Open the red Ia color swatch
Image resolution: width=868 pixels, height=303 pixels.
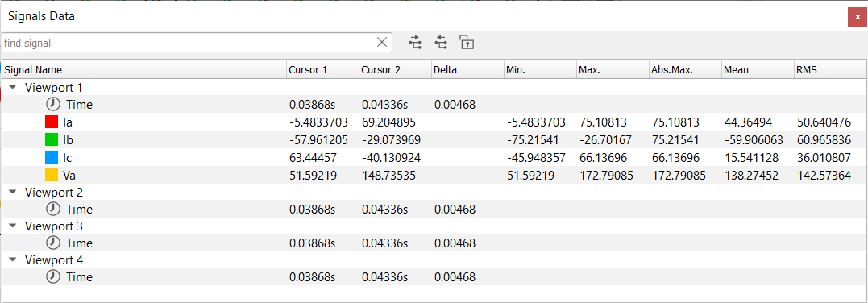[x=52, y=122]
